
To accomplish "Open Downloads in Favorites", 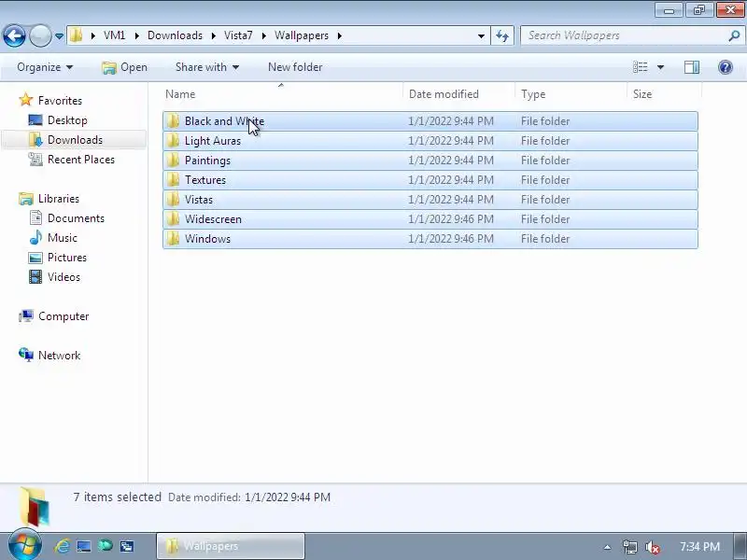I will 75,139.
